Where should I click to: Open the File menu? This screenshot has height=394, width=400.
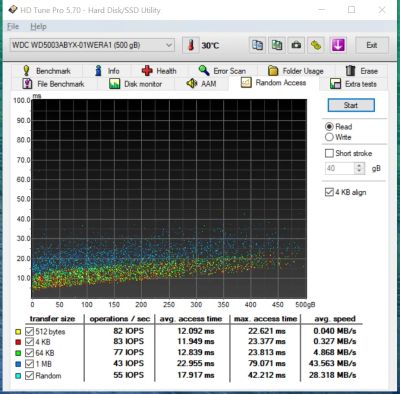coord(13,27)
